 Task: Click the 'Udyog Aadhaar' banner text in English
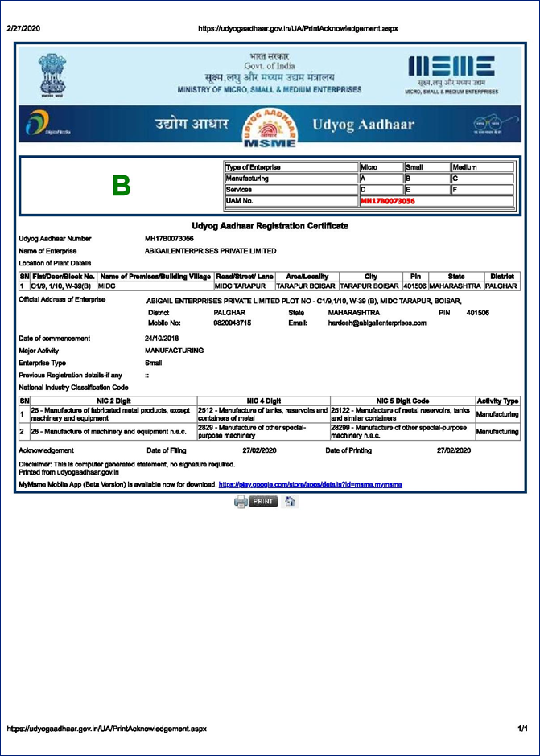pos(364,125)
